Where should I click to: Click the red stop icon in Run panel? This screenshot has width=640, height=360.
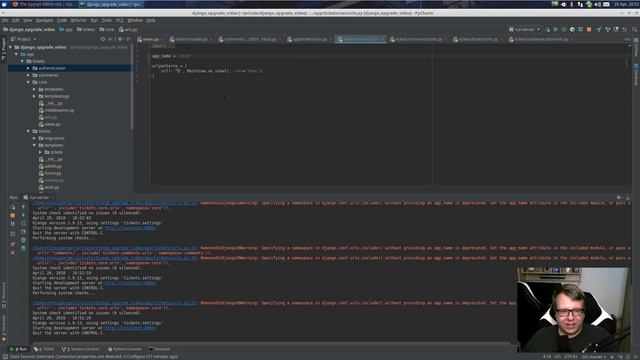coord(13,215)
